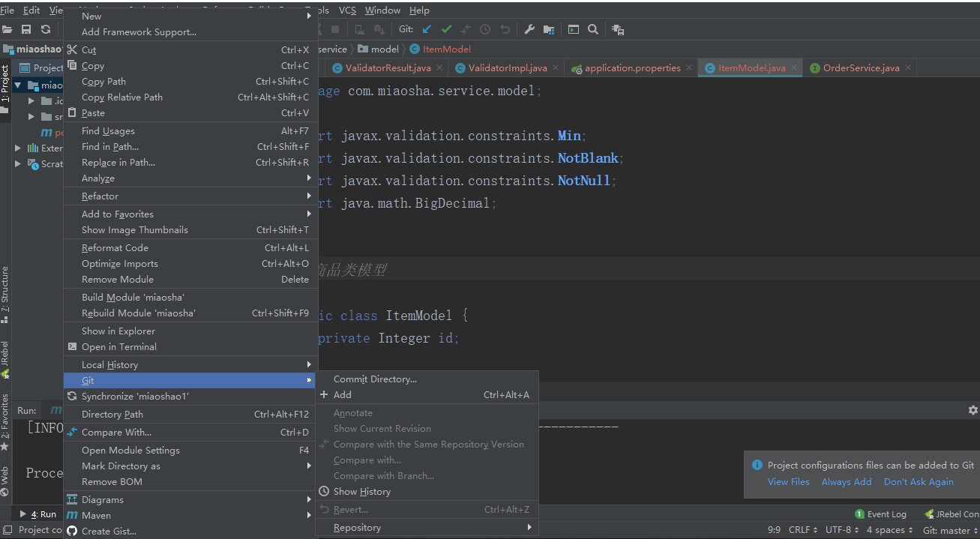Expand the Add to Favorites submenu
The image size is (980, 539).
pos(187,214)
